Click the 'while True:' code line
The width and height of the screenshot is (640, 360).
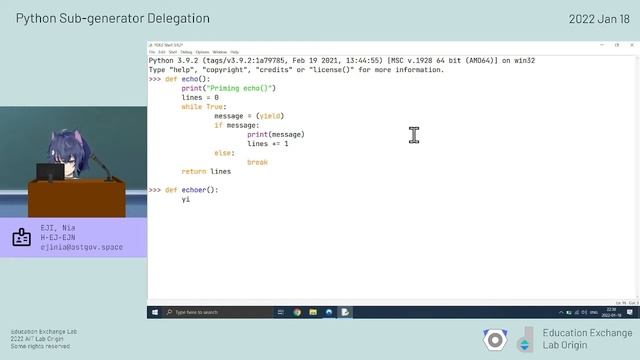click(x=204, y=107)
